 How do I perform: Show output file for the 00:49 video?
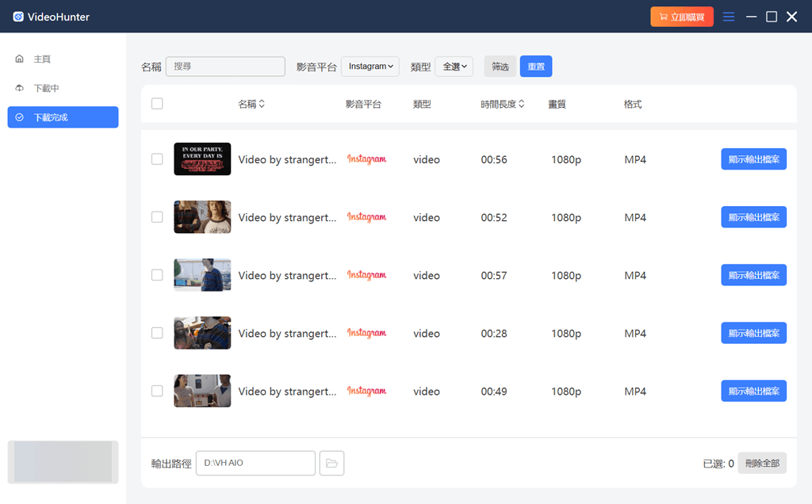point(754,391)
